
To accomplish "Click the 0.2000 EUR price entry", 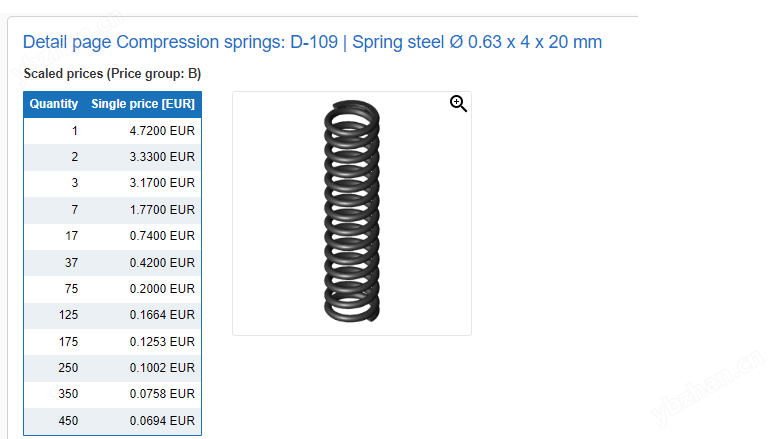I will pos(162,288).
